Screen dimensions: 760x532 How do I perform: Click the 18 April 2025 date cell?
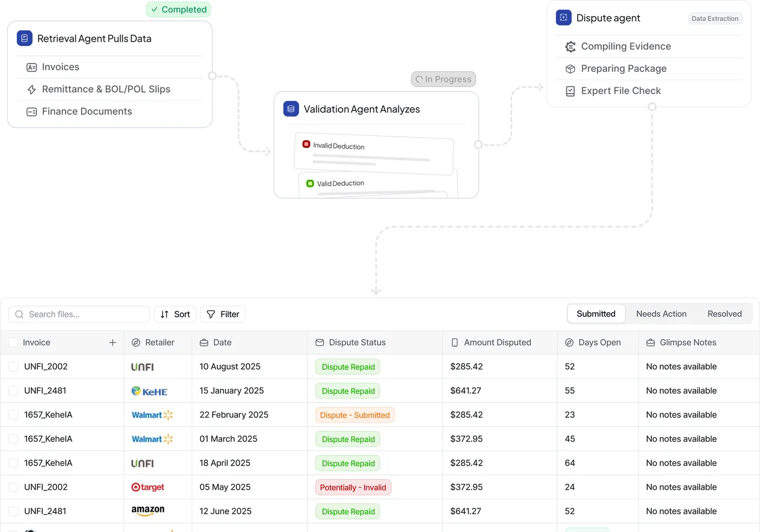point(225,463)
